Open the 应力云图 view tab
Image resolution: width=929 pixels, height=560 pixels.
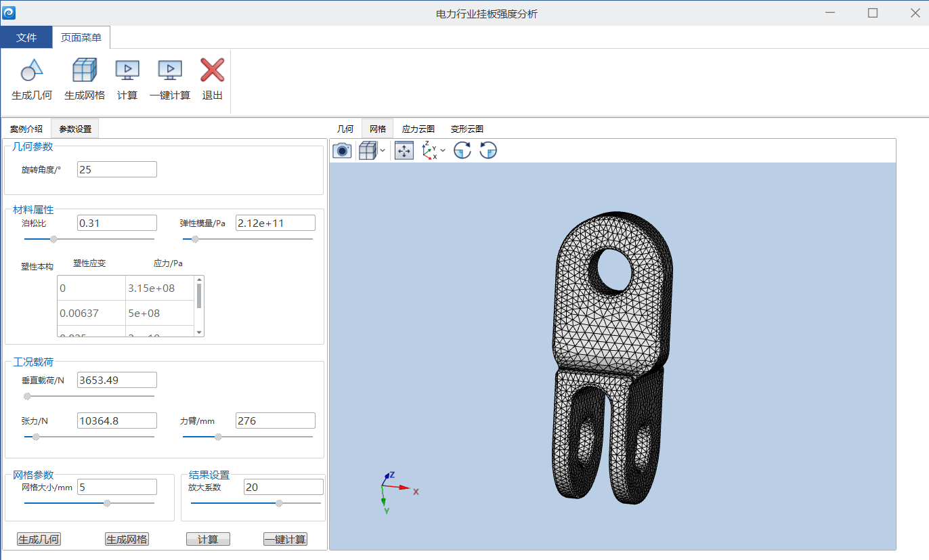pyautogui.click(x=418, y=129)
